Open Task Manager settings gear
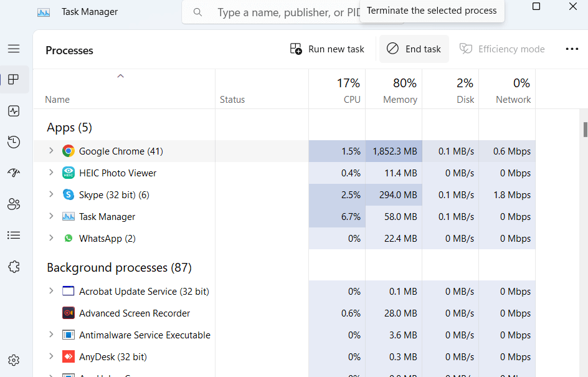588x377 pixels. pos(14,360)
